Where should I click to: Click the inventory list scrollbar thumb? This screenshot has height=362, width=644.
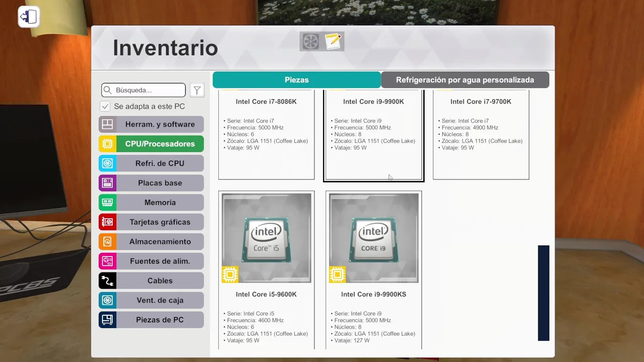click(543, 293)
